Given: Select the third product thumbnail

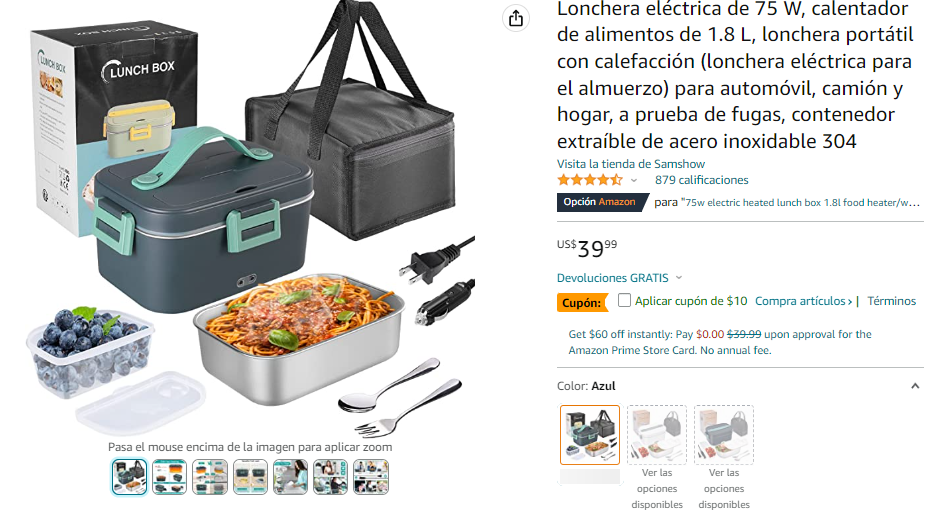Looking at the screenshot, I should pos(210,477).
